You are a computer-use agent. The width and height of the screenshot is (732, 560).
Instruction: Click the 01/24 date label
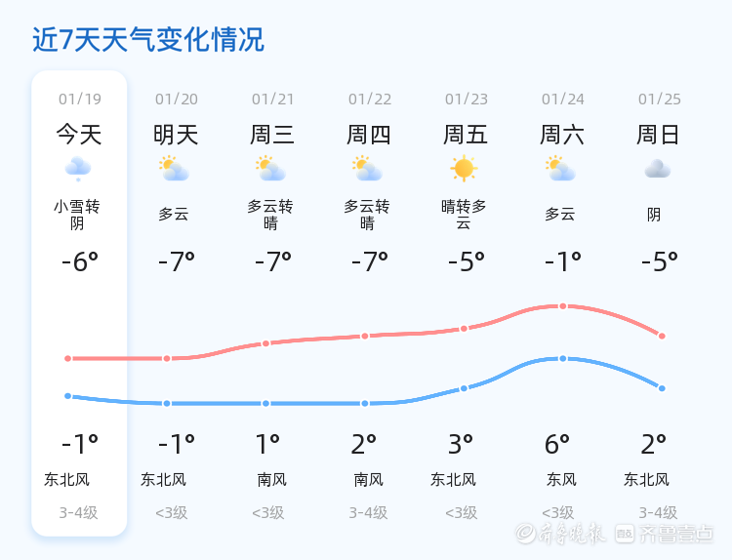563,100
